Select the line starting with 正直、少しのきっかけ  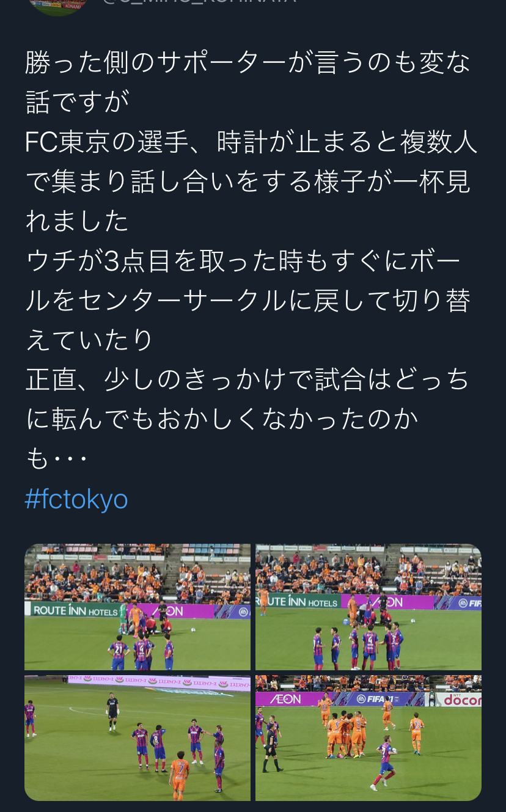(x=248, y=379)
